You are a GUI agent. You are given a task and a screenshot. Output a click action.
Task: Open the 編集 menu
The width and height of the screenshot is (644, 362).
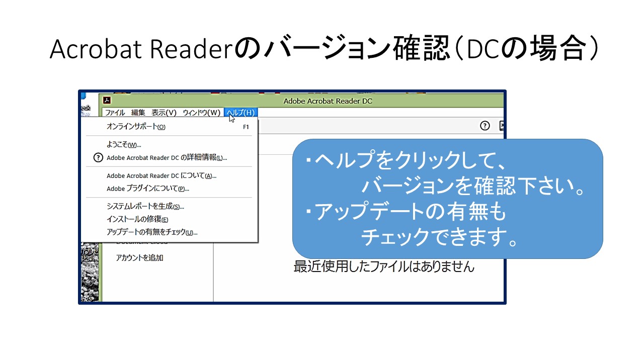[x=138, y=113]
